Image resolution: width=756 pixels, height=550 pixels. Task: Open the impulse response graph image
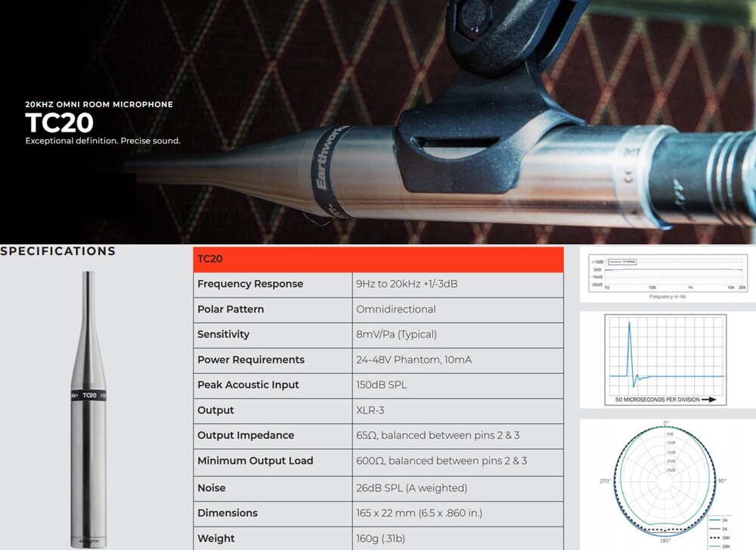coord(666,361)
